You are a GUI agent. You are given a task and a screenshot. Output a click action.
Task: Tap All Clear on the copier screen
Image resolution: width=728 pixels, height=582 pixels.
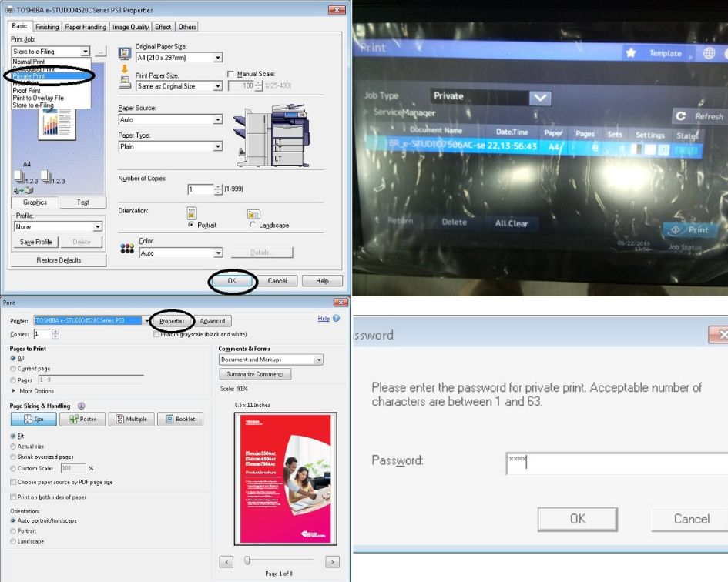click(512, 223)
